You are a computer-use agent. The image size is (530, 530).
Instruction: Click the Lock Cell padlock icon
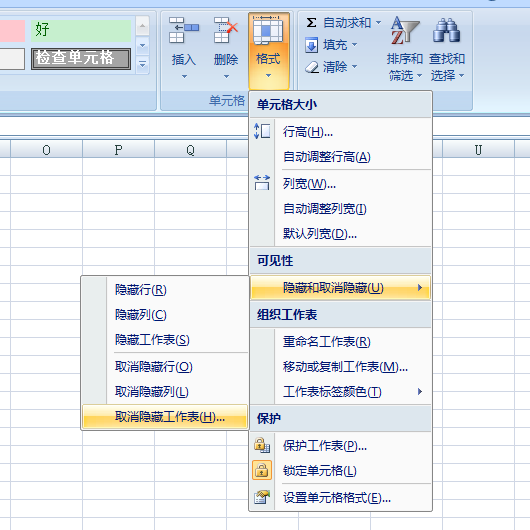[x=262, y=470]
